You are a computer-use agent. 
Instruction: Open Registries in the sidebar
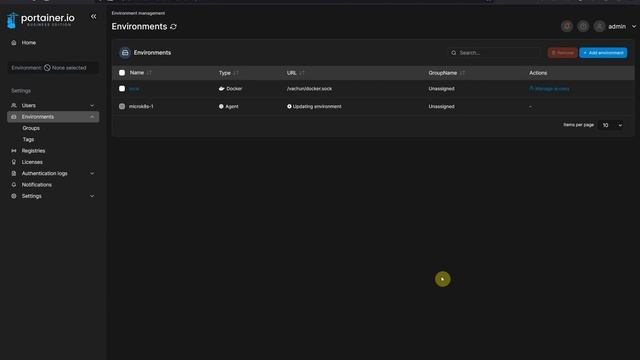tap(33, 151)
